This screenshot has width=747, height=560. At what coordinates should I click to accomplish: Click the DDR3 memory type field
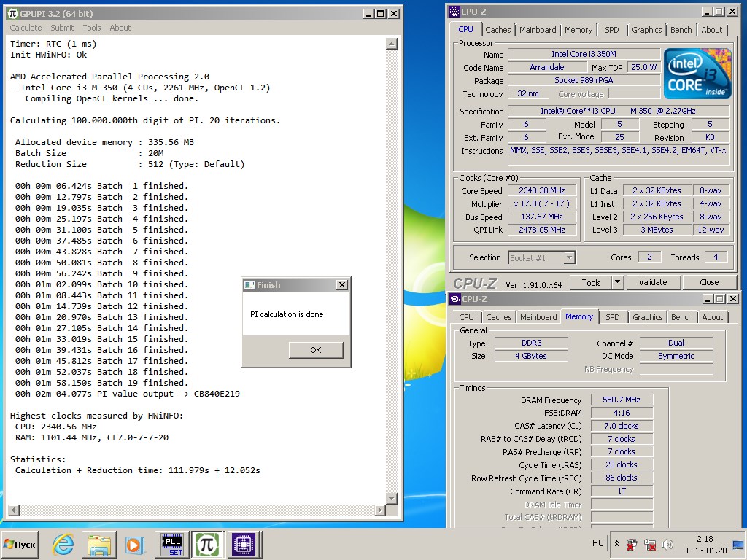click(531, 343)
